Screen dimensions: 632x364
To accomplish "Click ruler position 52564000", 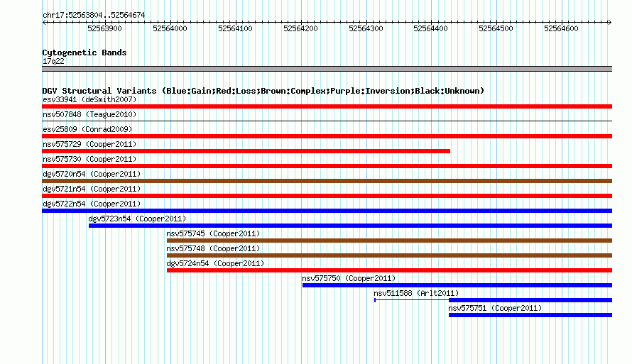I will click(170, 28).
